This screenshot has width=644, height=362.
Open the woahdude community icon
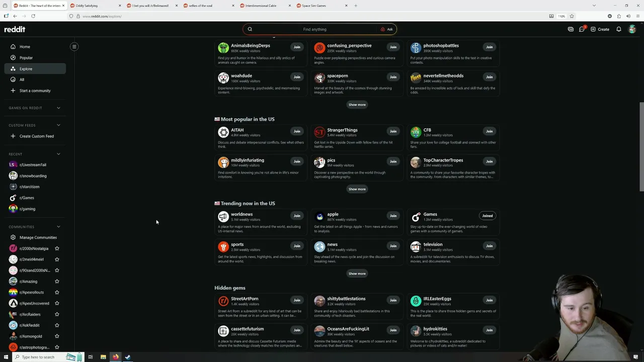[223, 78]
